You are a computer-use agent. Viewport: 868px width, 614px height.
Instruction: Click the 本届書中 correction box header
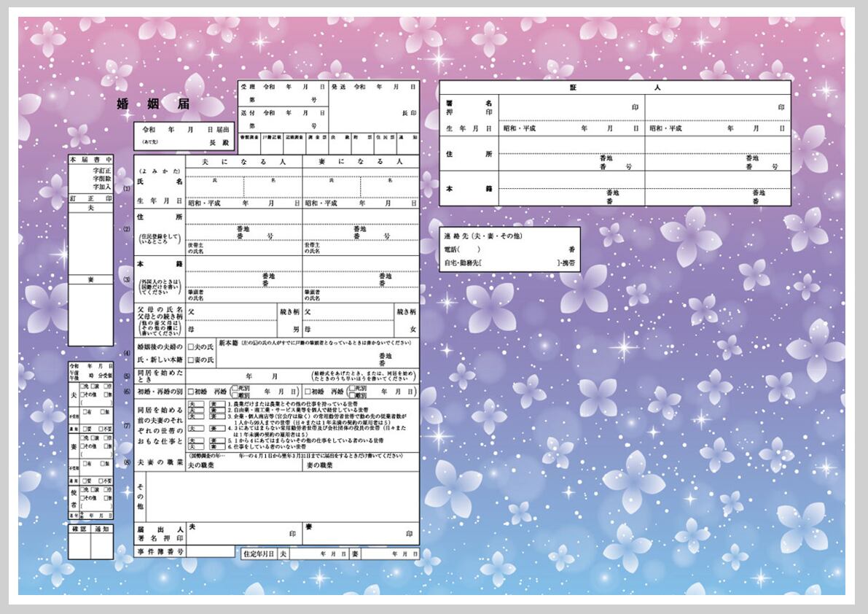(x=91, y=160)
